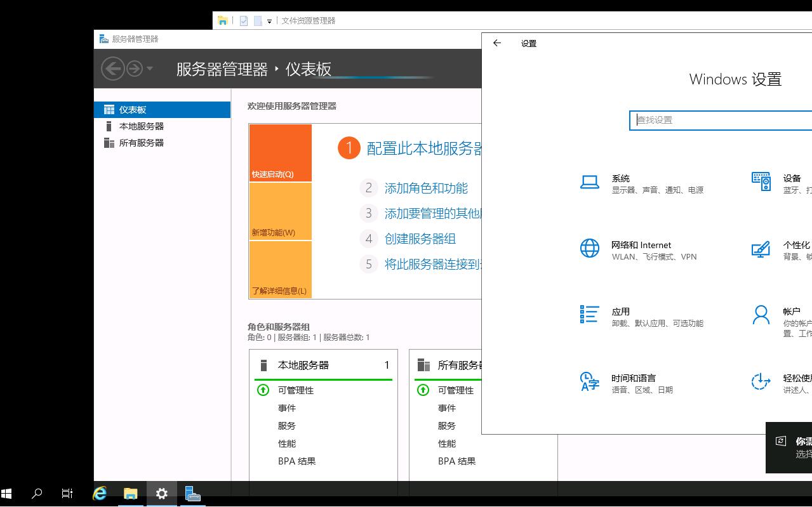The height and width of the screenshot is (507, 812).
Task: Open the 了解详细信息(L) tile
Action: click(281, 270)
